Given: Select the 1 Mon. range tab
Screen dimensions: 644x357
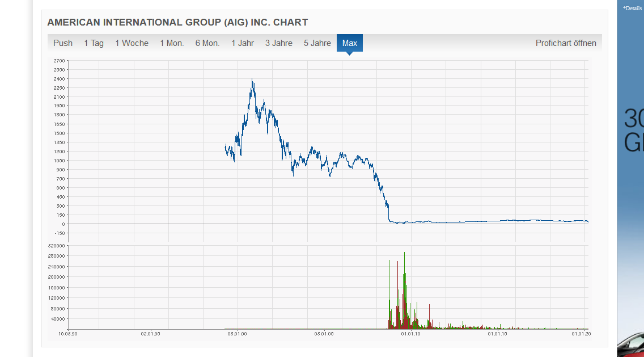Looking at the screenshot, I should pos(172,43).
